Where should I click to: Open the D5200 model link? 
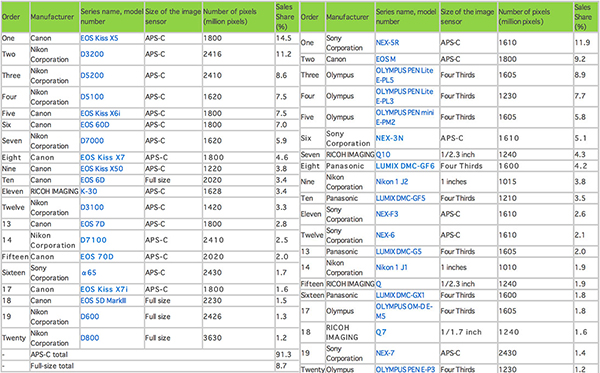[92, 75]
